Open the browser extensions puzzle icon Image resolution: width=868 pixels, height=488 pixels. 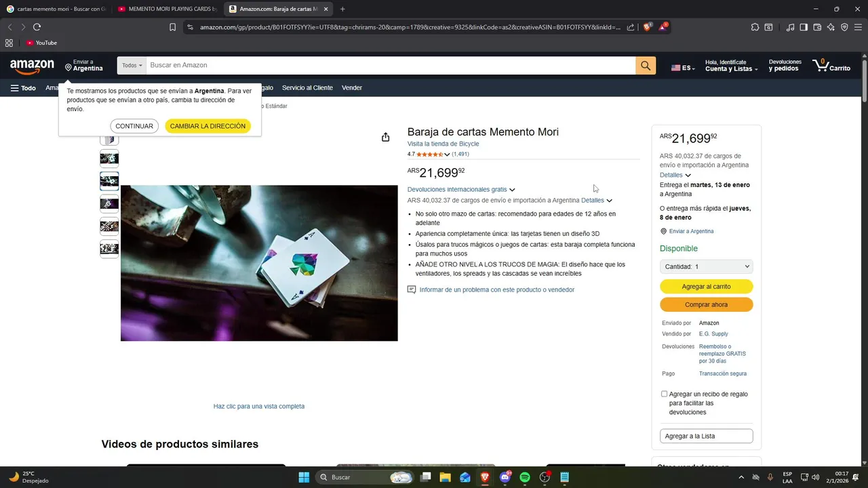tap(755, 27)
